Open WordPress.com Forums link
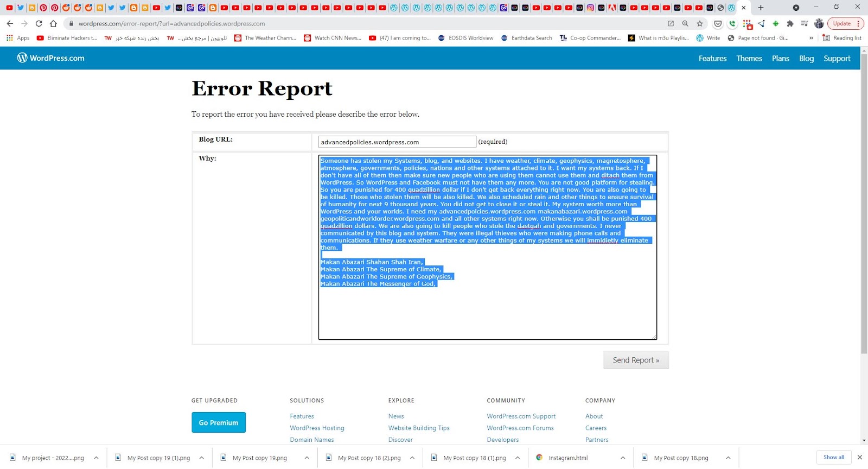Viewport: 868px width, 469px height. click(520, 428)
